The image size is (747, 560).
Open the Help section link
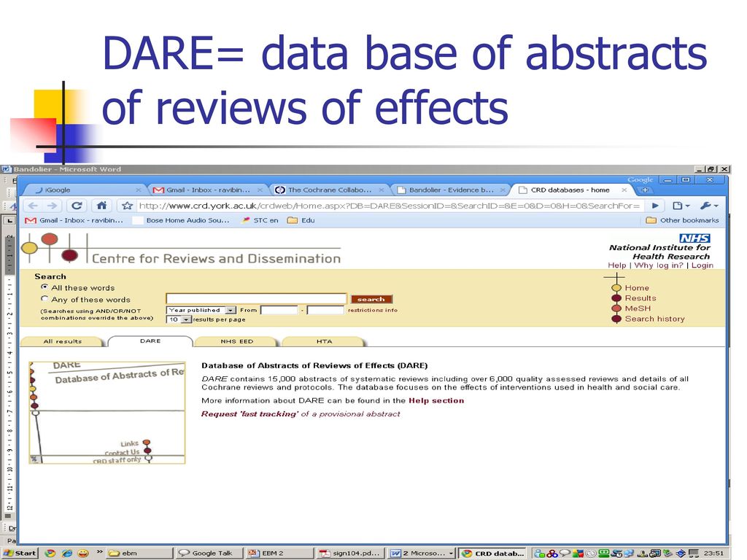pos(436,400)
